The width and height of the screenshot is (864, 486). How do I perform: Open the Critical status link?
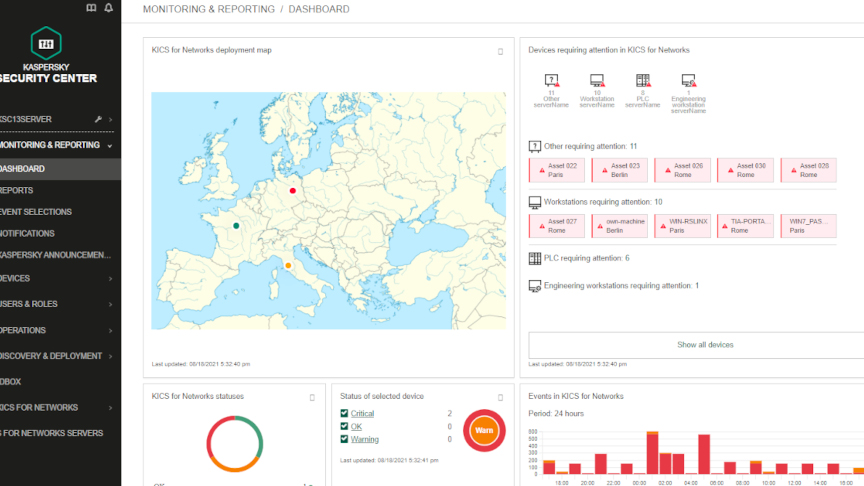tap(362, 413)
